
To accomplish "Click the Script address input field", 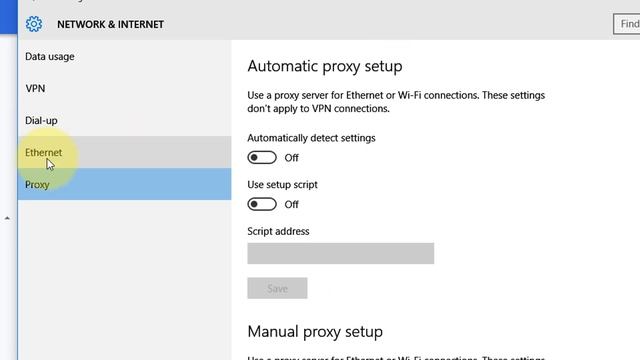I will (340, 253).
